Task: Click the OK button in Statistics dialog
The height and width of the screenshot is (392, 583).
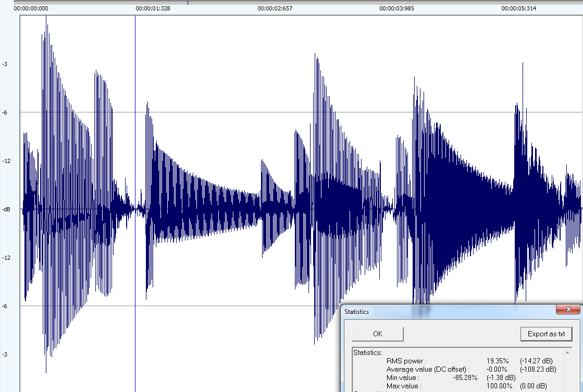Action: [378, 334]
